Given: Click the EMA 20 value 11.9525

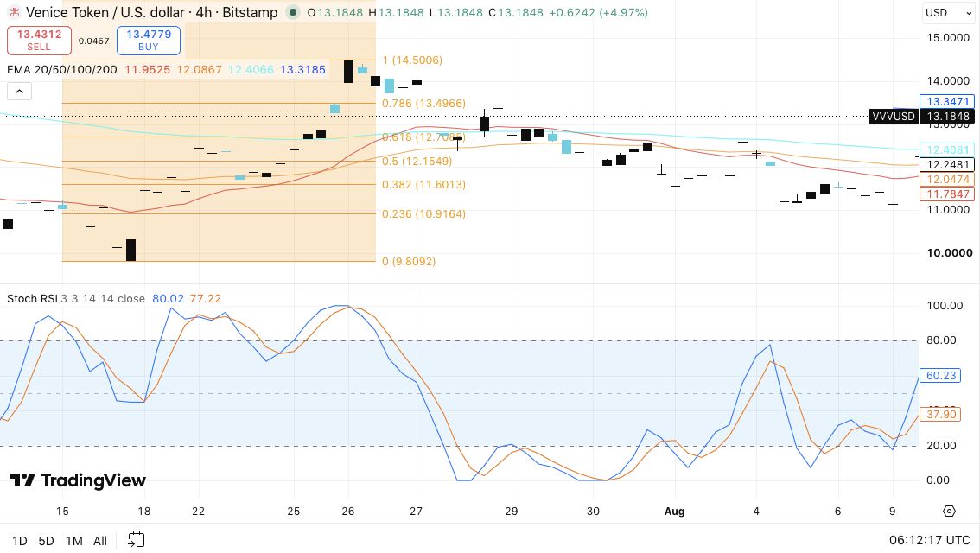Looking at the screenshot, I should 147,69.
